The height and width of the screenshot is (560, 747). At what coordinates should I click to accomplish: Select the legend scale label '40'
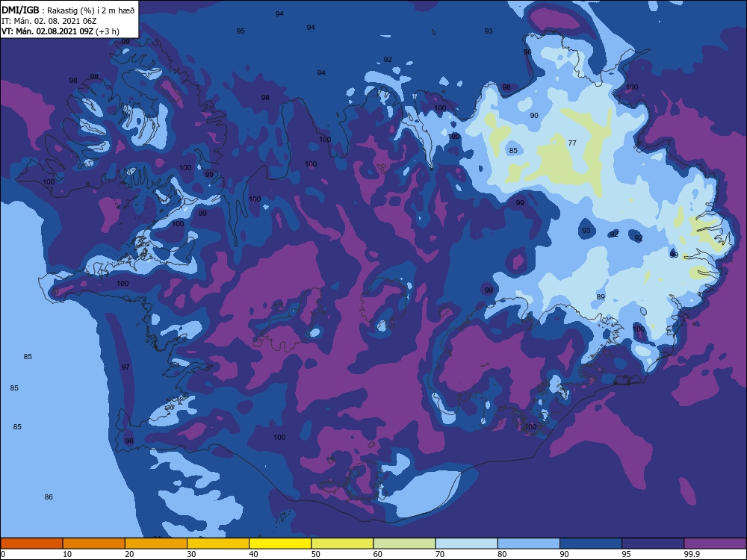[x=254, y=554]
